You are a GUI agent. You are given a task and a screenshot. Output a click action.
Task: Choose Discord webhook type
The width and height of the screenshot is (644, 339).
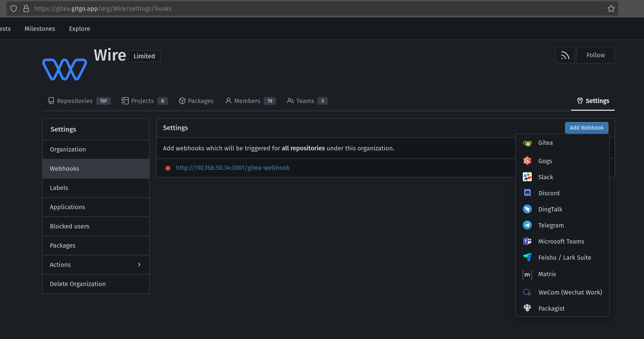(549, 193)
